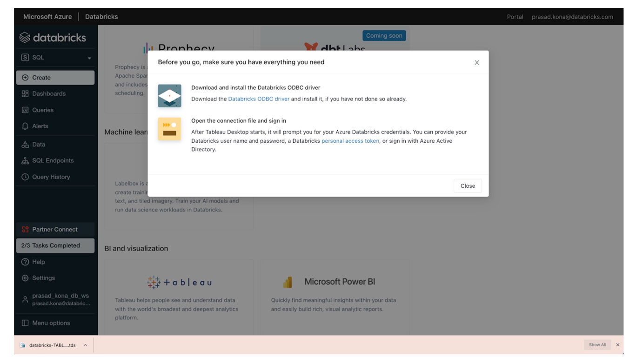Click the Help question mark icon
Viewport: 643px width, 364px height.
[25, 262]
